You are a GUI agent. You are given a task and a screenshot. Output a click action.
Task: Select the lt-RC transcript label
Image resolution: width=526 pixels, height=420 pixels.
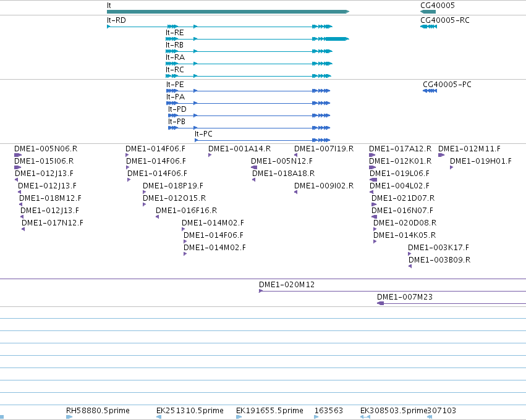[x=175, y=70]
